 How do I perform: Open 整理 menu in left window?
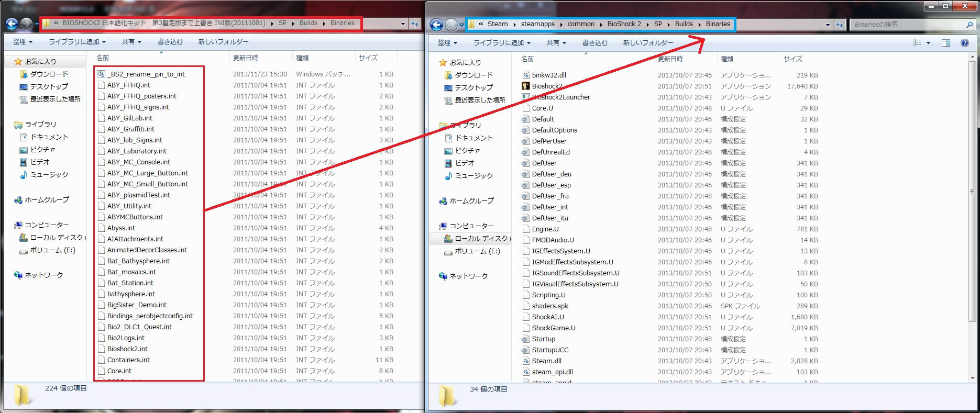[x=23, y=42]
